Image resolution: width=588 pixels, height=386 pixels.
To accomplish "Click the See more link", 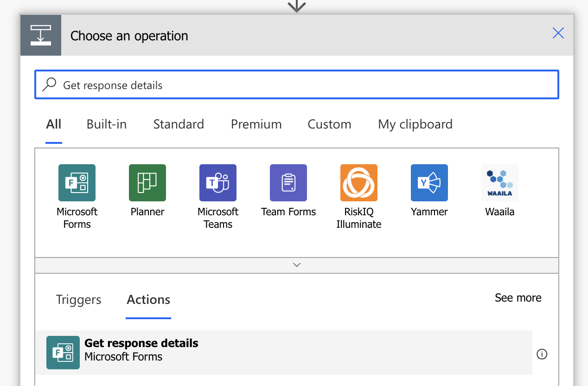I will click(518, 298).
